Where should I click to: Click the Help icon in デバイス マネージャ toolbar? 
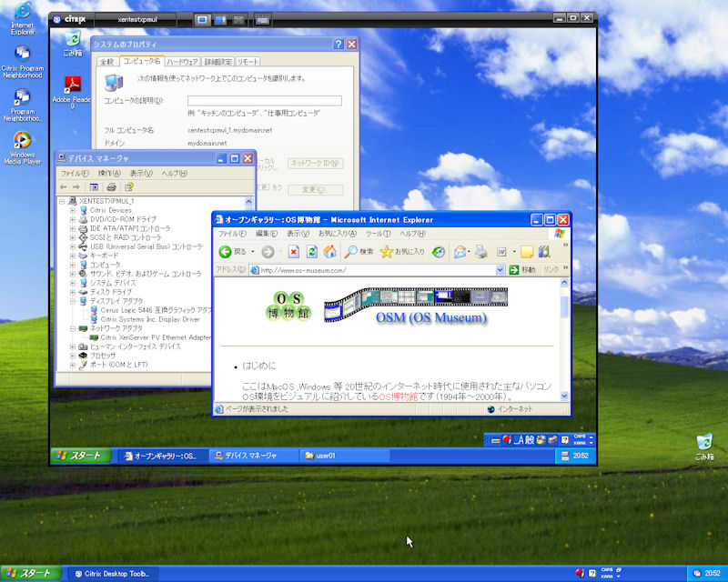pos(128,187)
